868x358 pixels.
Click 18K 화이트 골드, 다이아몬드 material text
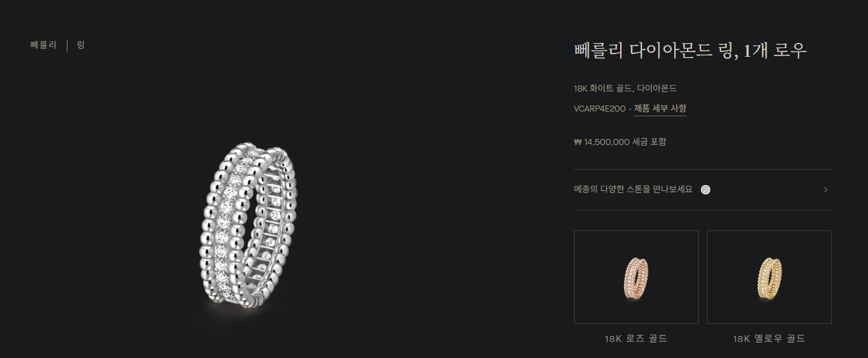(625, 88)
